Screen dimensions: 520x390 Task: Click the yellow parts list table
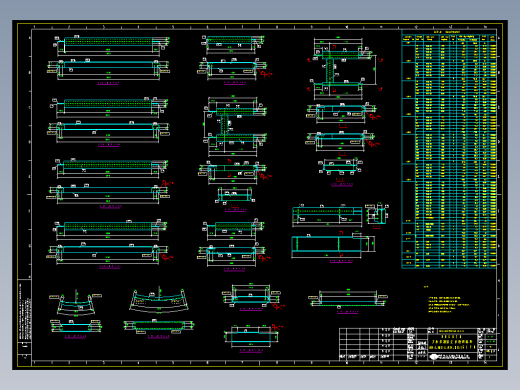[449, 149]
